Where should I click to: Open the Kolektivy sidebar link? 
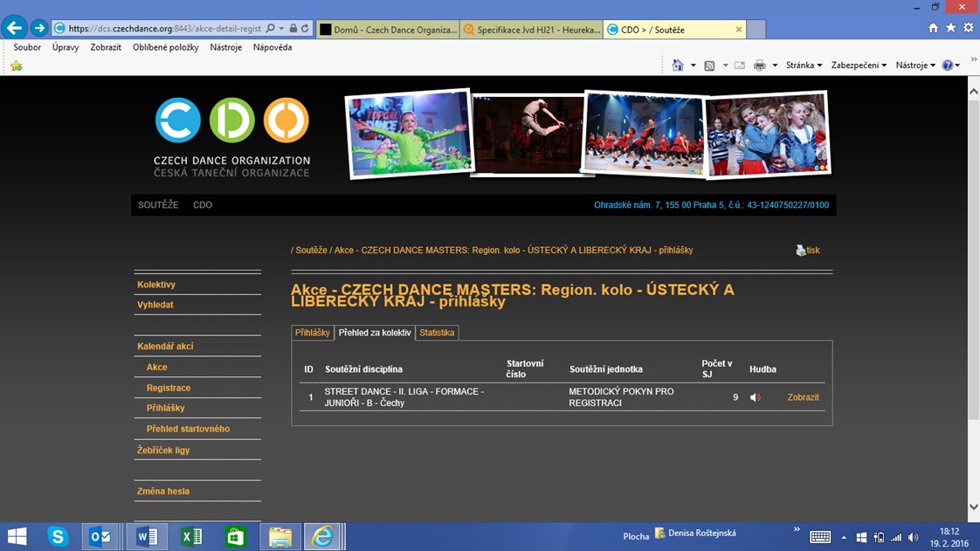[156, 285]
